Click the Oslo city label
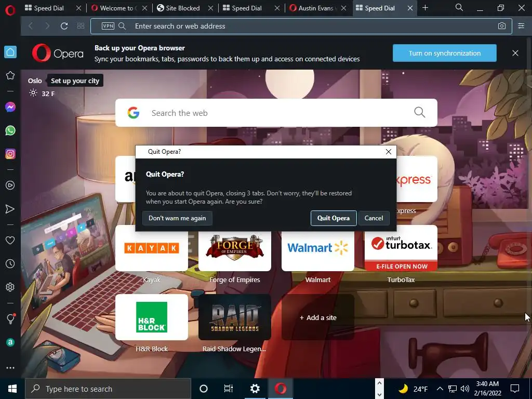Viewport: 532px width, 399px height. (35, 81)
